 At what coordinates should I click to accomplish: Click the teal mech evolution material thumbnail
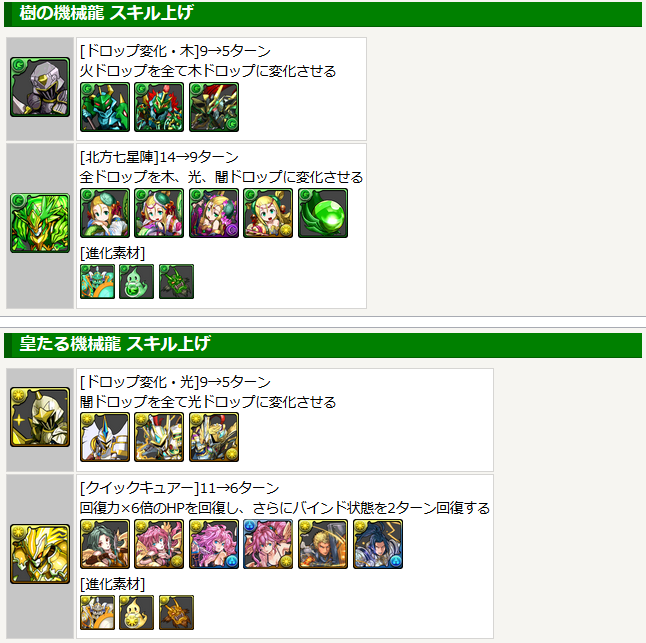[97, 281]
